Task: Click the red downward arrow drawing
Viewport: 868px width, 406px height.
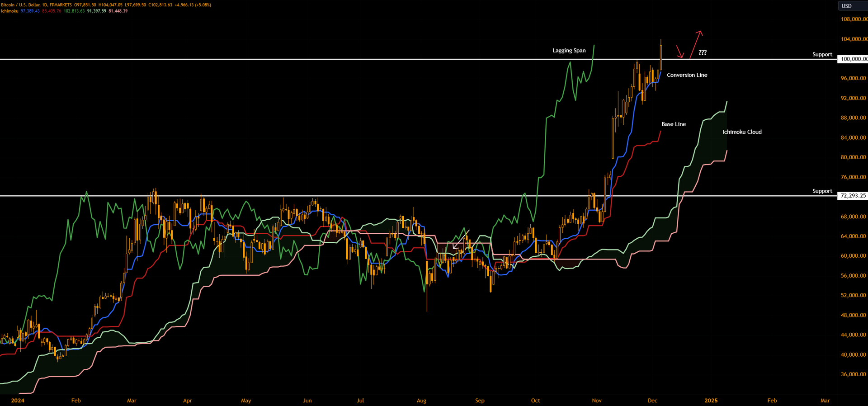Action: pos(679,52)
